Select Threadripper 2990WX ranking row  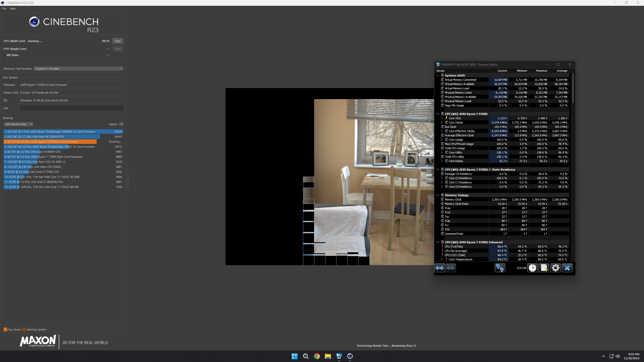(x=63, y=132)
